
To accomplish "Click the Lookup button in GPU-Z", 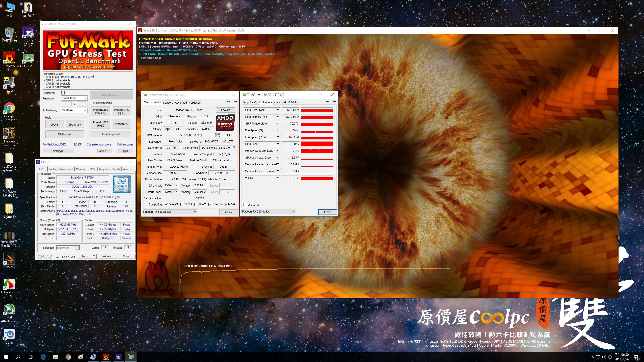I will point(226,110).
